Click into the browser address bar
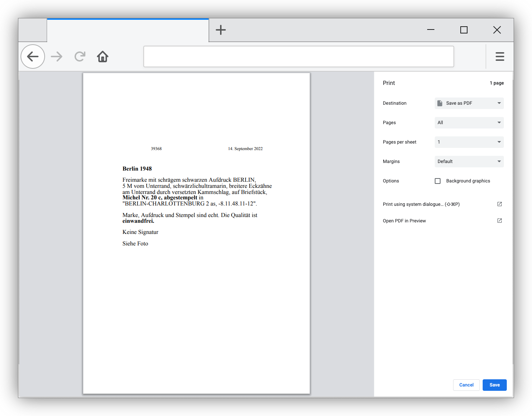This screenshot has width=532, height=416. 299,56
